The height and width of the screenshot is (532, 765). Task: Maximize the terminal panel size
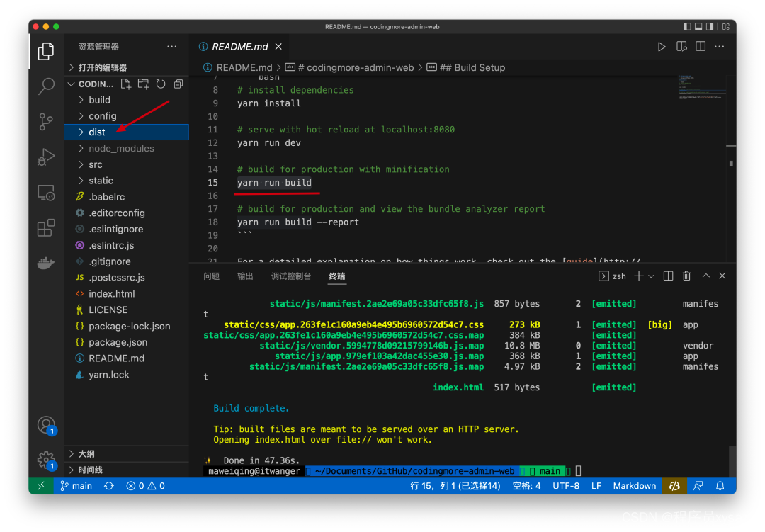tap(705, 276)
